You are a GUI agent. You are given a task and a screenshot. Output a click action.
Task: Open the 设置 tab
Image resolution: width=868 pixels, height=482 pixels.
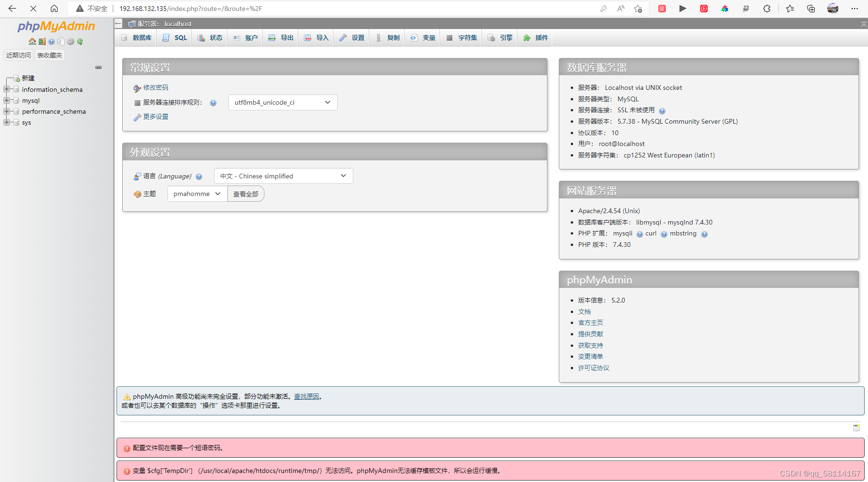point(351,38)
